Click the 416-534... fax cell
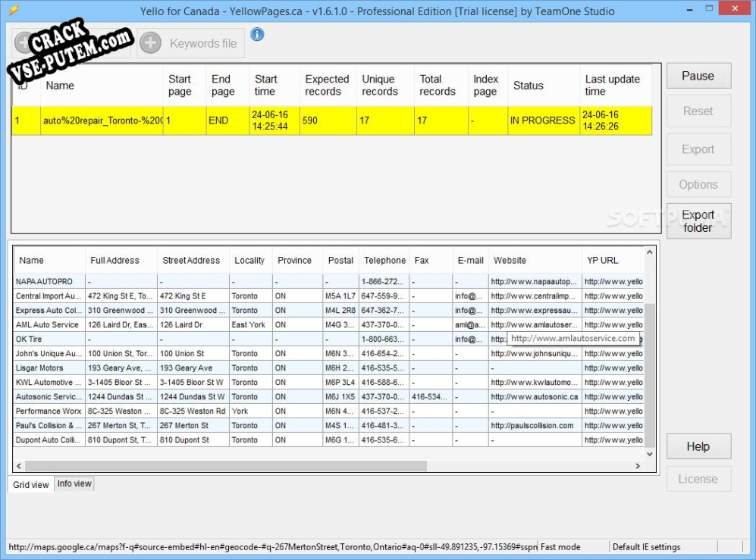The image size is (756, 560). click(430, 397)
